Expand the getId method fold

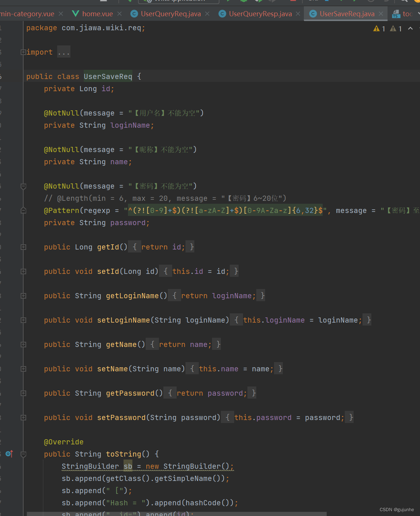(23, 247)
